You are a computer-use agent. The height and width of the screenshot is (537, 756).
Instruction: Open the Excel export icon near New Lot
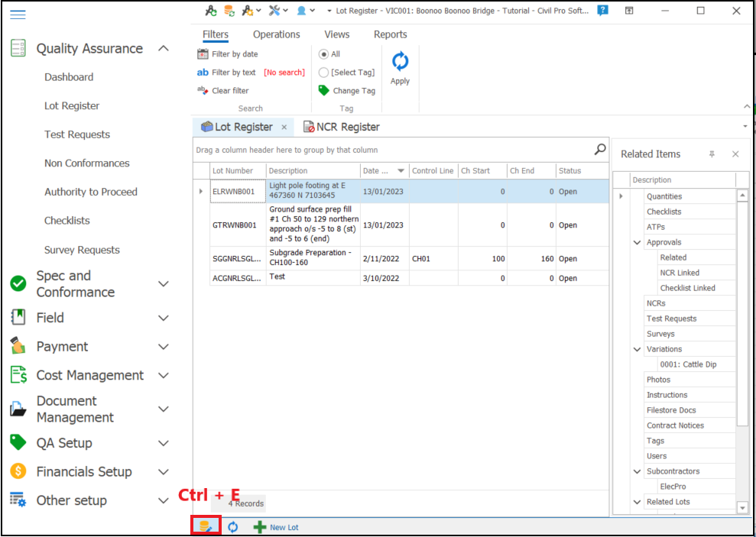pyautogui.click(x=204, y=526)
